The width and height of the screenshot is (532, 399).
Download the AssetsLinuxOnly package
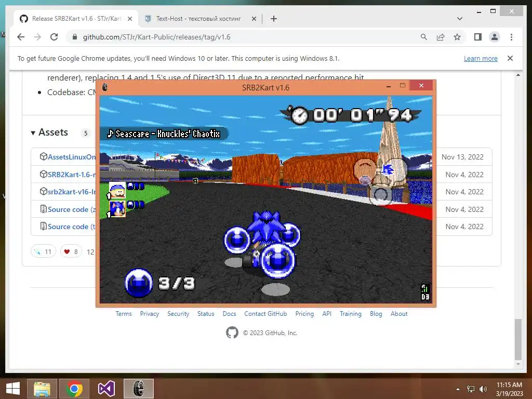(x=72, y=157)
